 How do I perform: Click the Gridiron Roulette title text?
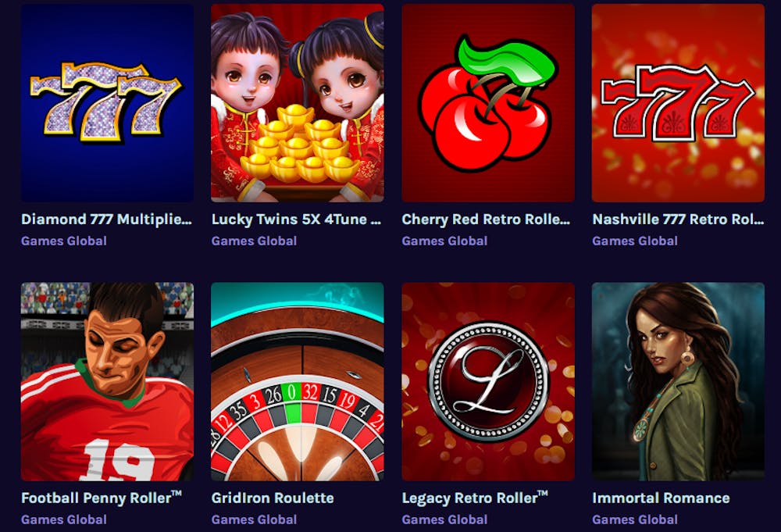273,498
